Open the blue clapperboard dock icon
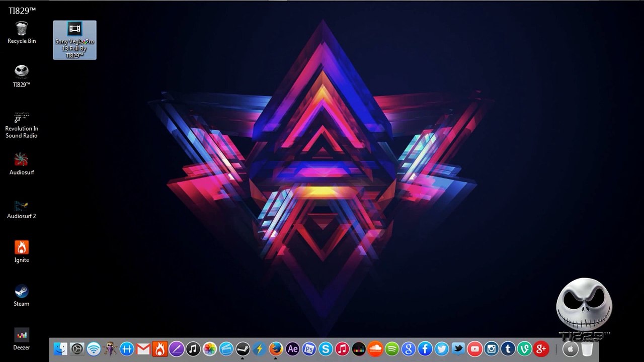The width and height of the screenshot is (644, 362). coord(226,349)
